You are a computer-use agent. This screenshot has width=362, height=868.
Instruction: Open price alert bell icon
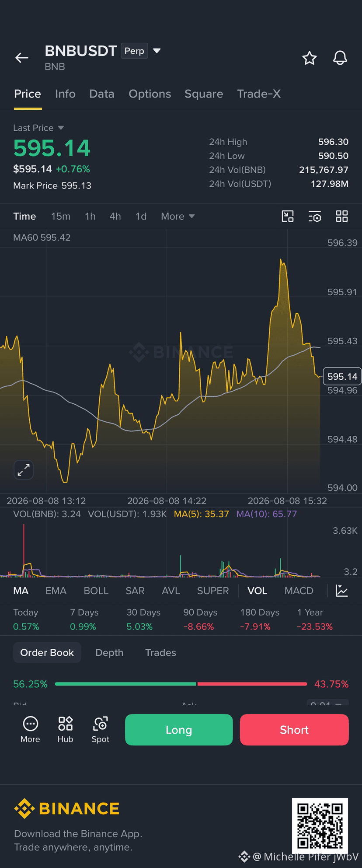coord(340,58)
